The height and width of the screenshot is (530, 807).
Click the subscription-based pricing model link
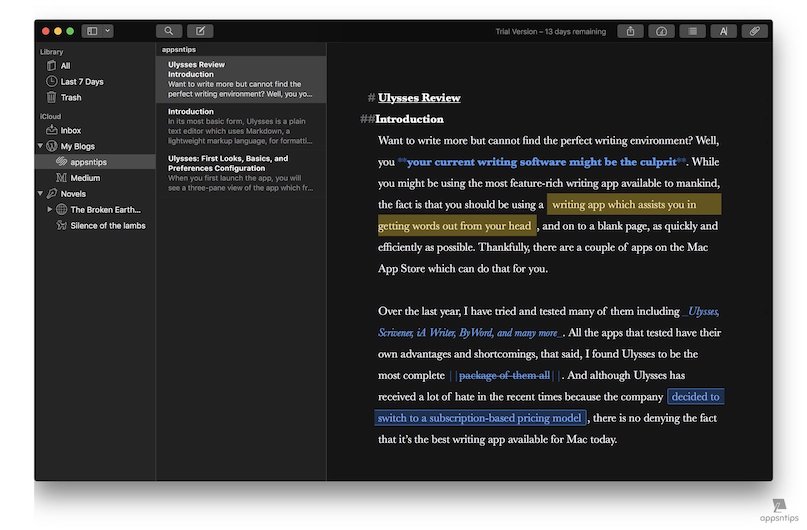(478, 418)
